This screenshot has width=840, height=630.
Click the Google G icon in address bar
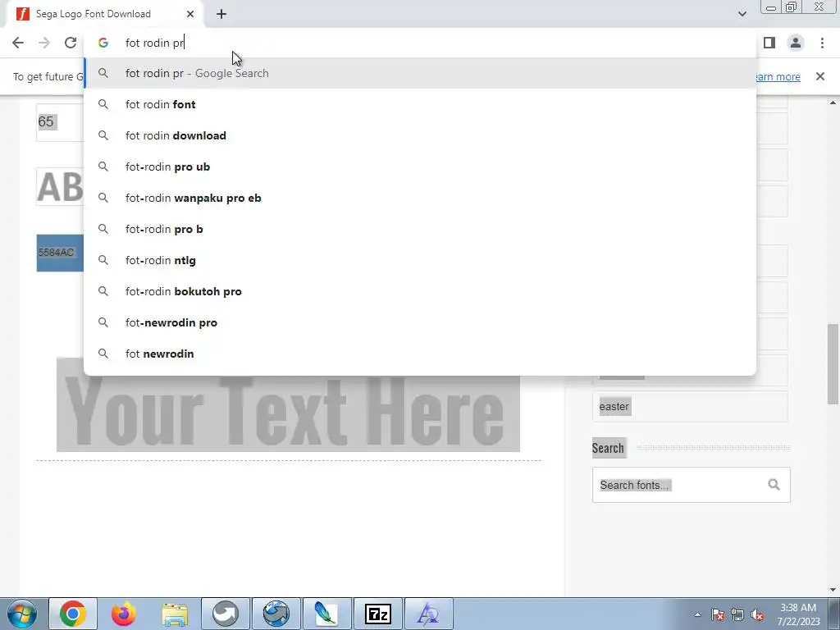point(103,43)
